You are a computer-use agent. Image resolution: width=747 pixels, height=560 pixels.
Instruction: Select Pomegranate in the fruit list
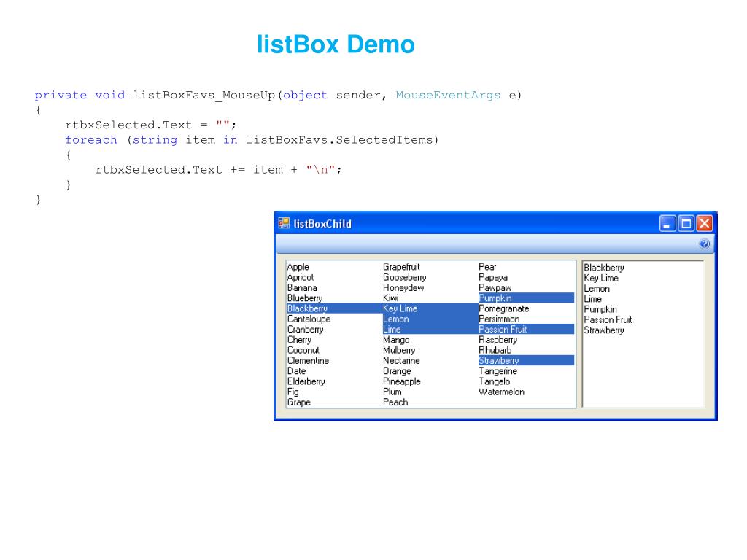(x=504, y=308)
